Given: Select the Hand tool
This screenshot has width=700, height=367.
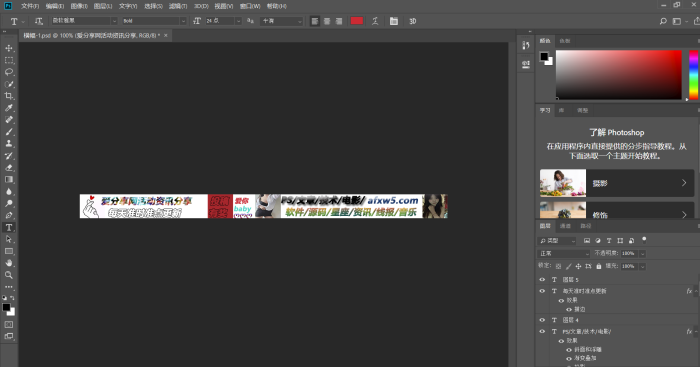Looking at the screenshot, I should pos(8,263).
